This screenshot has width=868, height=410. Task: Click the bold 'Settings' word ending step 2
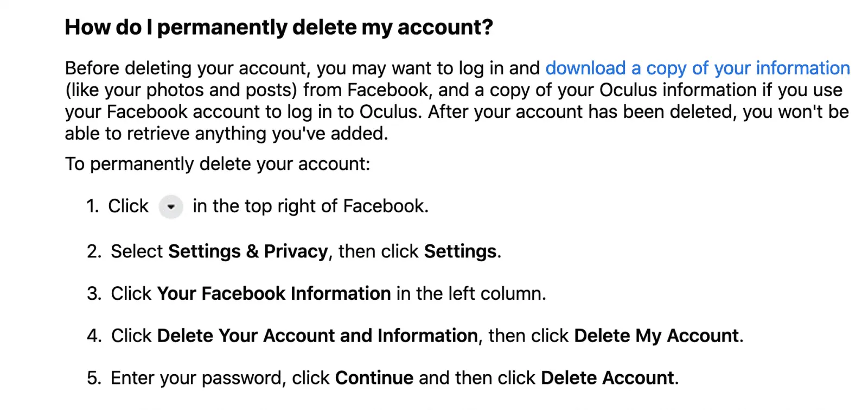pyautogui.click(x=460, y=251)
